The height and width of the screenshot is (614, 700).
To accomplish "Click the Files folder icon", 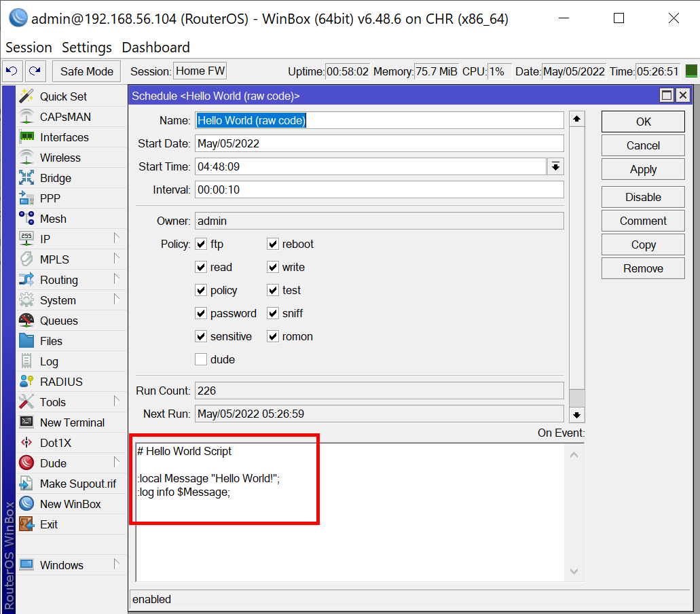I will [26, 341].
